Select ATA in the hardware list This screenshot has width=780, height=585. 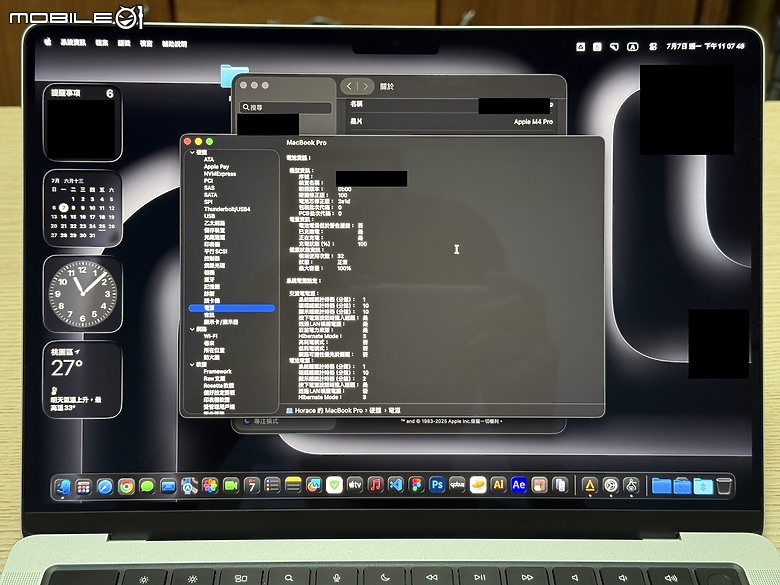209,160
